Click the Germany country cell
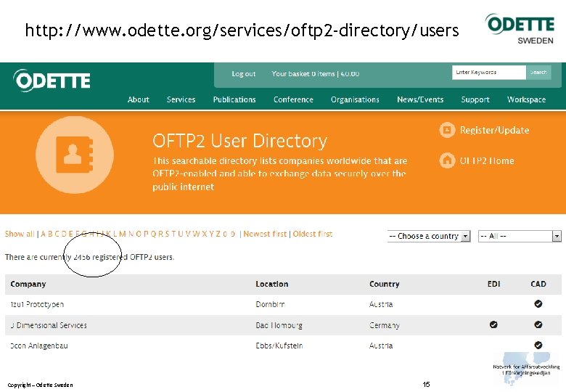The width and height of the screenshot is (566, 392). coord(385,325)
